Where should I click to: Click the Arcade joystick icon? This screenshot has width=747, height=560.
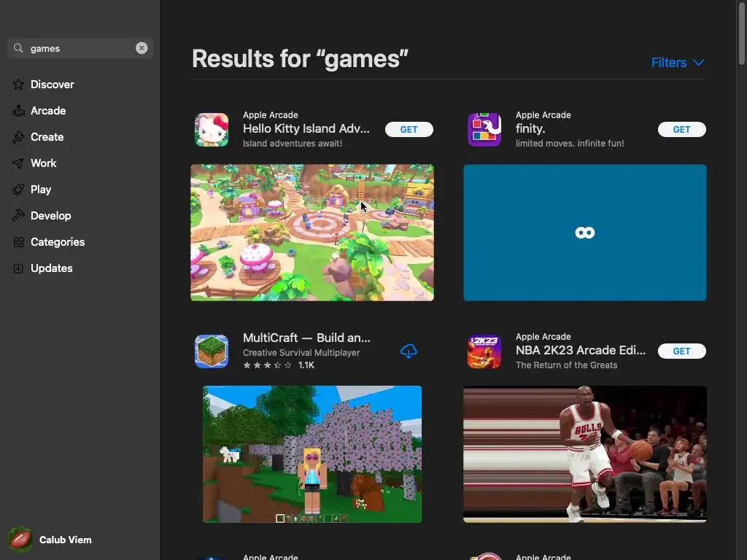pyautogui.click(x=18, y=111)
